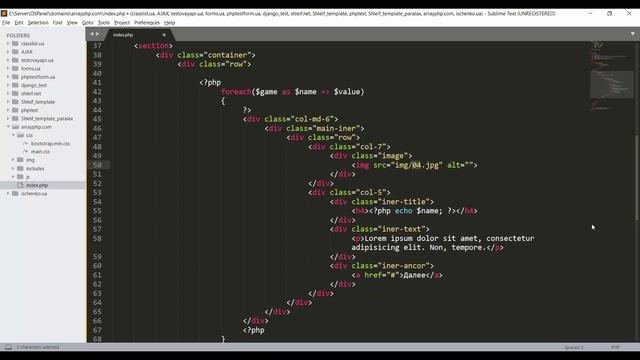640x360 pixels.
Task: Click the img folder icon
Action: pyautogui.click(x=20, y=160)
